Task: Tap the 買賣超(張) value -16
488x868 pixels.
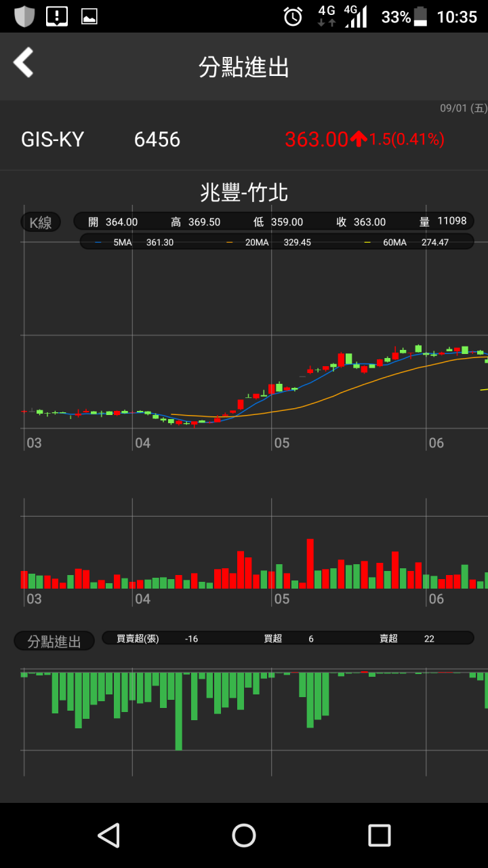Action: pos(191,639)
